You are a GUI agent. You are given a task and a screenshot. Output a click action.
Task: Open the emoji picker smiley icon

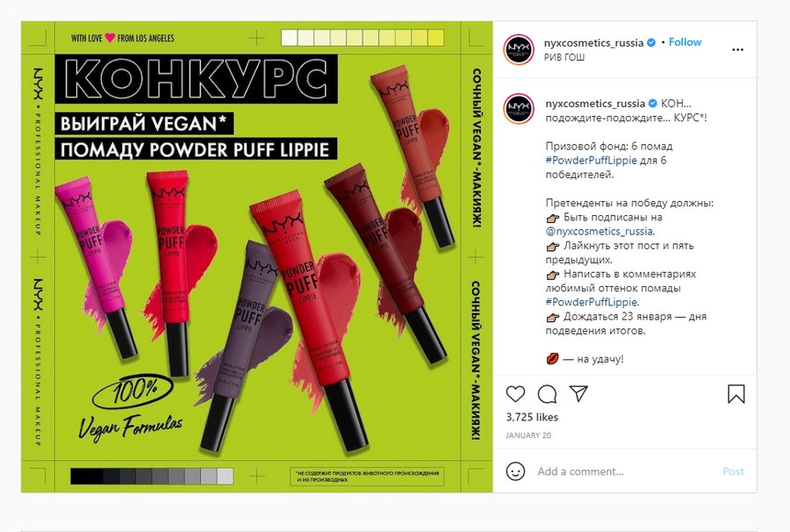(x=515, y=471)
